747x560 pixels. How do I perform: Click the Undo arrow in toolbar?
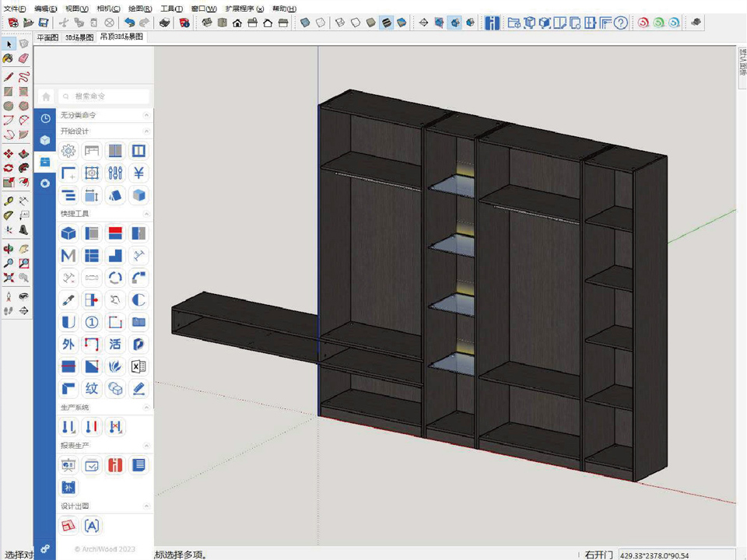129,23
